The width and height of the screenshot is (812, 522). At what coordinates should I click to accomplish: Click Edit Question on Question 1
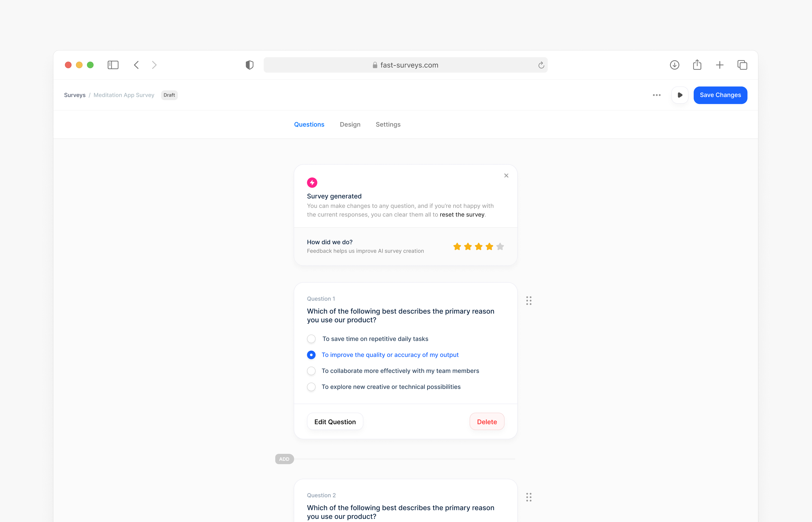coord(335,422)
